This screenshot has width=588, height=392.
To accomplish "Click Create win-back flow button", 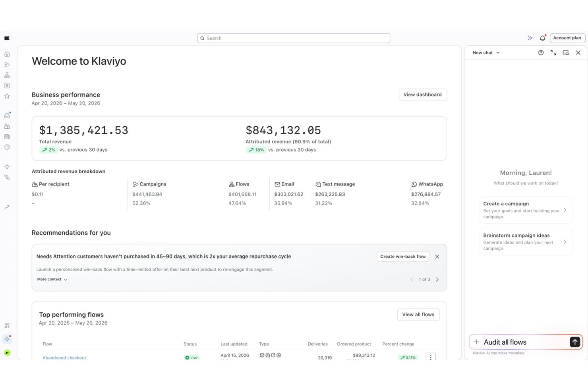I will [x=403, y=257].
